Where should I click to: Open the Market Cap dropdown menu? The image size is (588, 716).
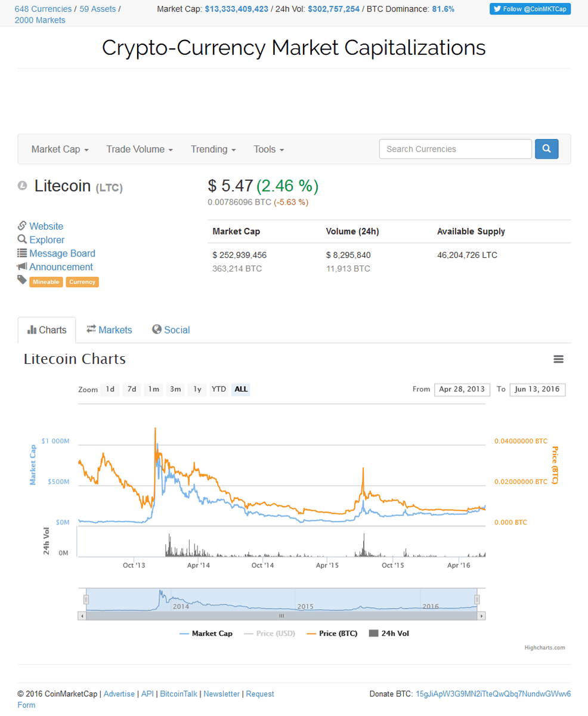[60, 149]
